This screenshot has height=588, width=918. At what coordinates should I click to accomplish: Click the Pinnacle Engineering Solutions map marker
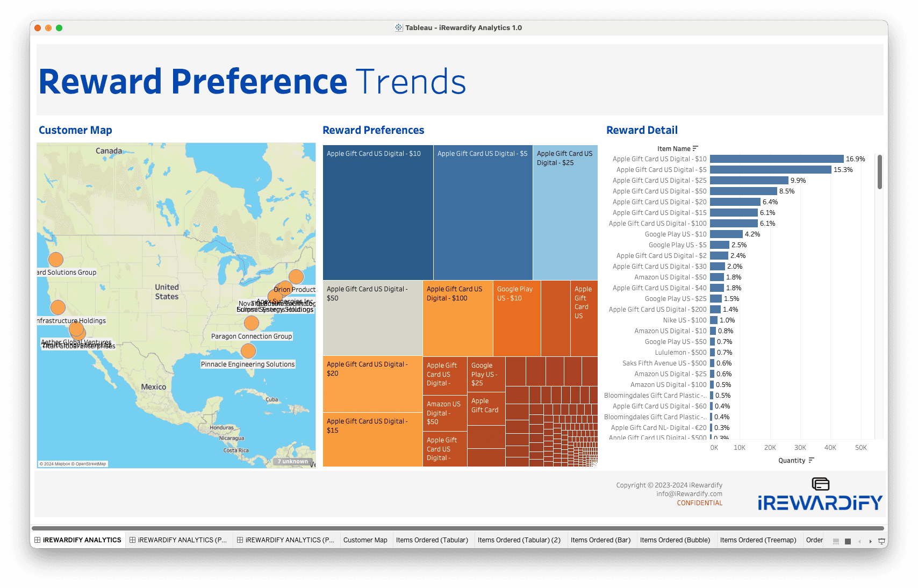pyautogui.click(x=248, y=351)
